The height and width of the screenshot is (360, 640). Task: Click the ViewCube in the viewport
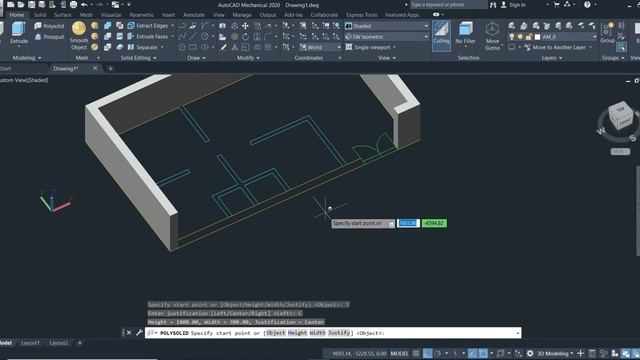(620, 116)
